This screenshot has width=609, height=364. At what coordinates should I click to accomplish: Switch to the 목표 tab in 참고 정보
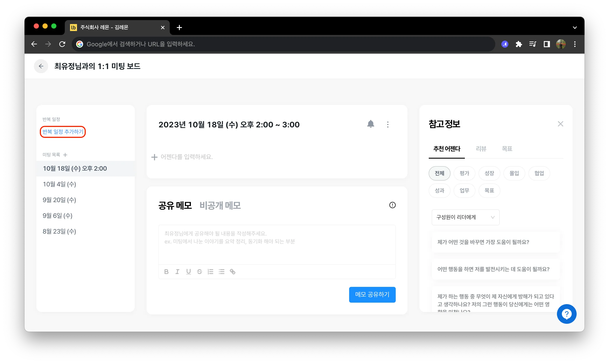[x=507, y=149]
